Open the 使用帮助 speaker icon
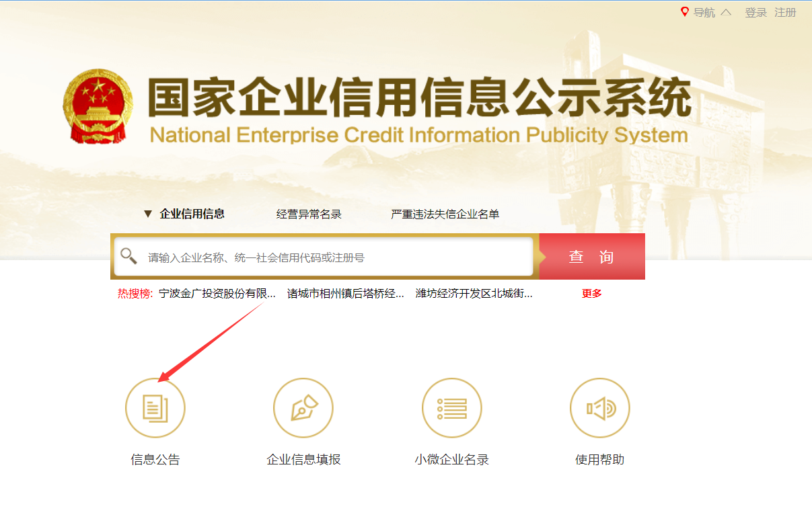This screenshot has height=529, width=812. click(x=599, y=408)
